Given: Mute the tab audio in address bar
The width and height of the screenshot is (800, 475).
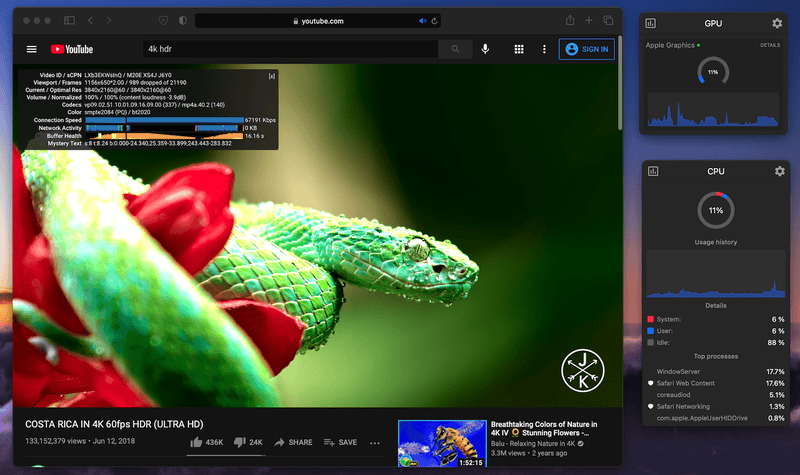Looking at the screenshot, I should tap(422, 21).
